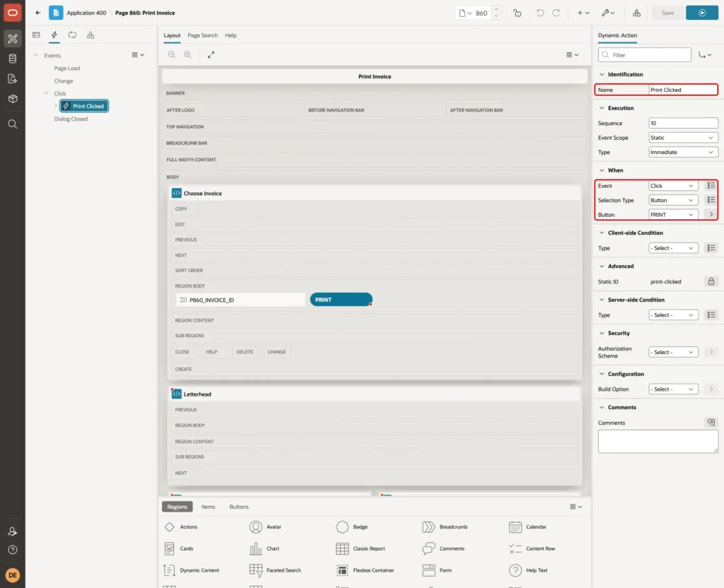The image size is (724, 588).
Task: Open the Authorization Scheme dropdown
Action: (x=673, y=352)
